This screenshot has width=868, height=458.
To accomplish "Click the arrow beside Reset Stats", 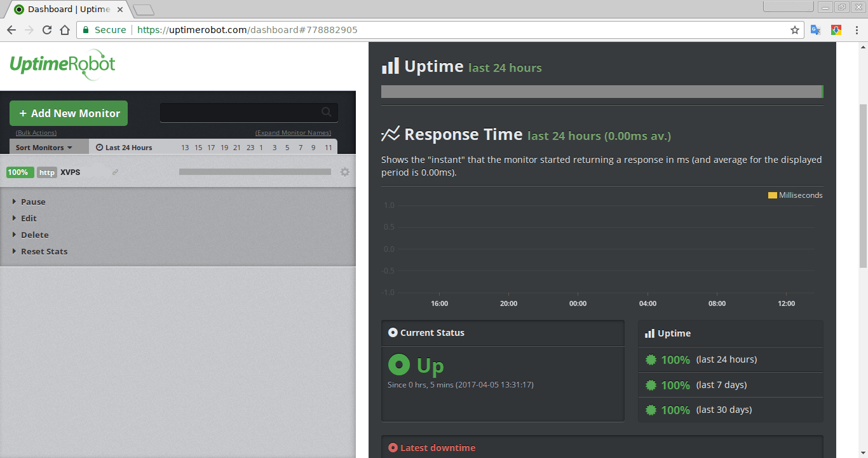I will click(14, 251).
